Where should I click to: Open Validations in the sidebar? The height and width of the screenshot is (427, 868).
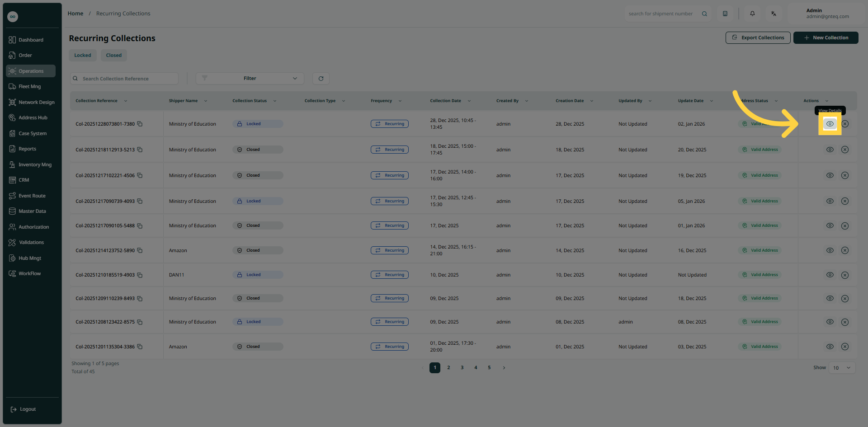(31, 242)
